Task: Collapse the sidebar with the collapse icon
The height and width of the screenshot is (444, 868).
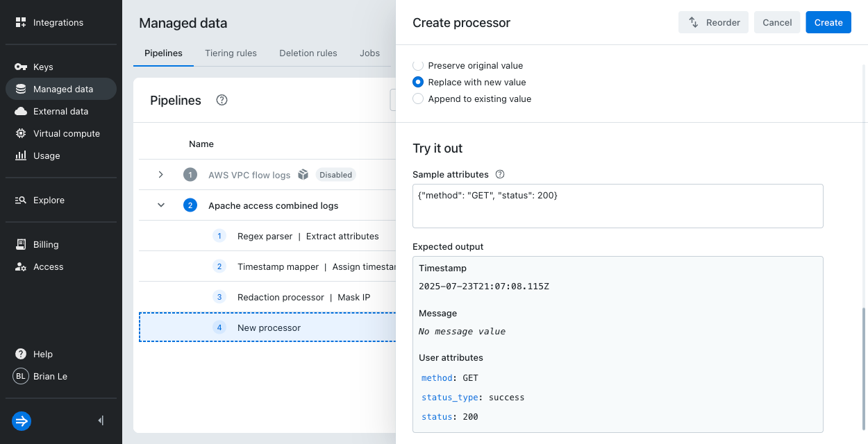Action: 101,420
